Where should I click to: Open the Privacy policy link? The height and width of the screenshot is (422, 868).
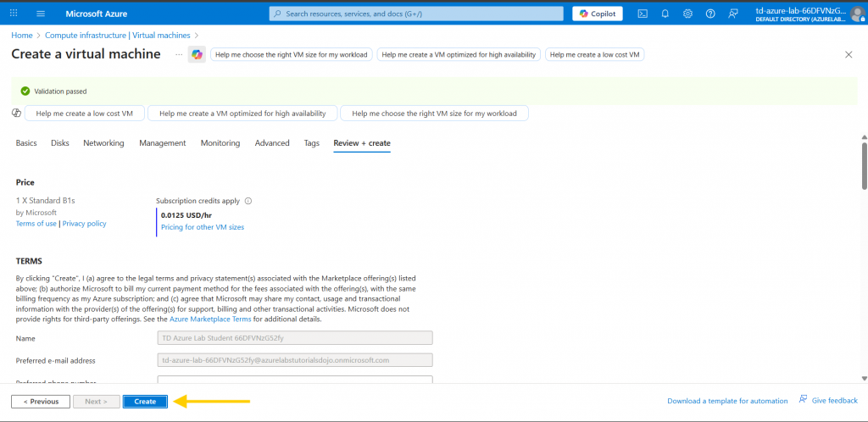click(84, 224)
